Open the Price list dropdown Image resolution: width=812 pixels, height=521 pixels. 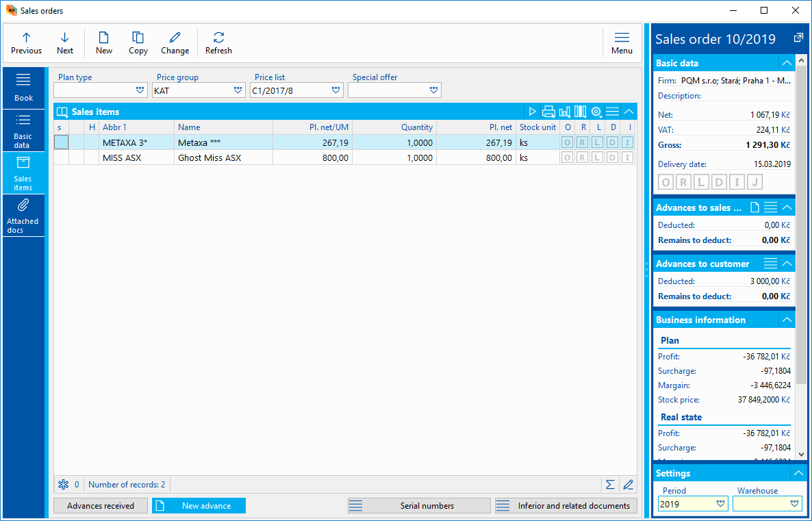(x=335, y=90)
